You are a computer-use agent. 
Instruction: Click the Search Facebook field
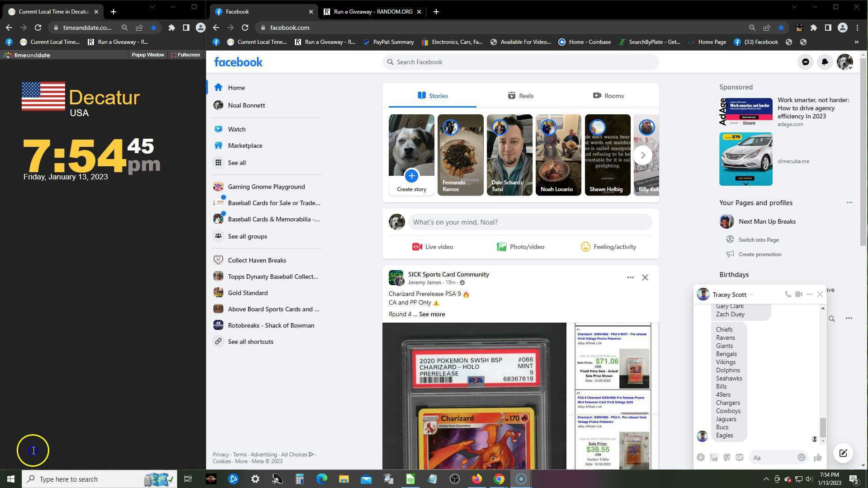520,62
